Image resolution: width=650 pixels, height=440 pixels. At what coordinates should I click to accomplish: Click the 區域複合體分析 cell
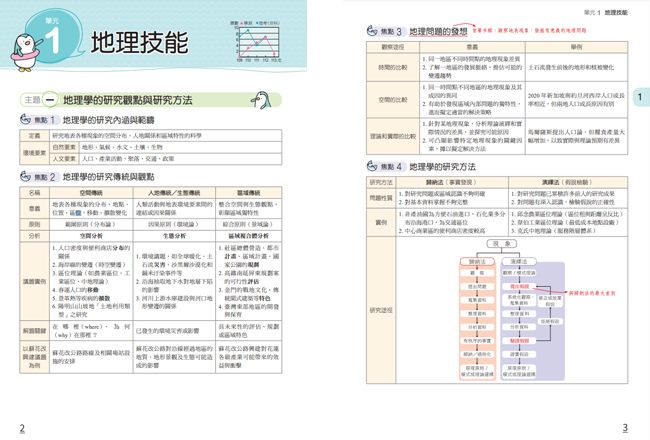click(249, 236)
